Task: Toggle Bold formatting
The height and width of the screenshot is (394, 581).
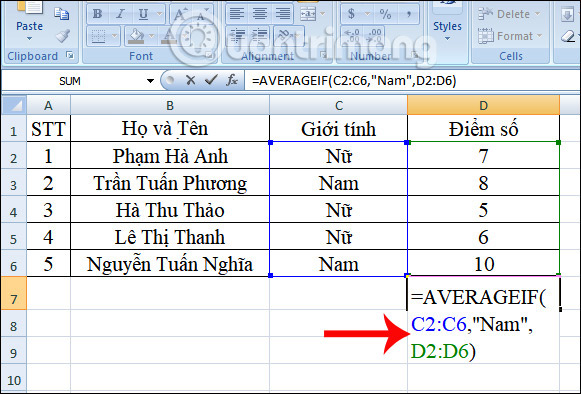Action: click(97, 14)
